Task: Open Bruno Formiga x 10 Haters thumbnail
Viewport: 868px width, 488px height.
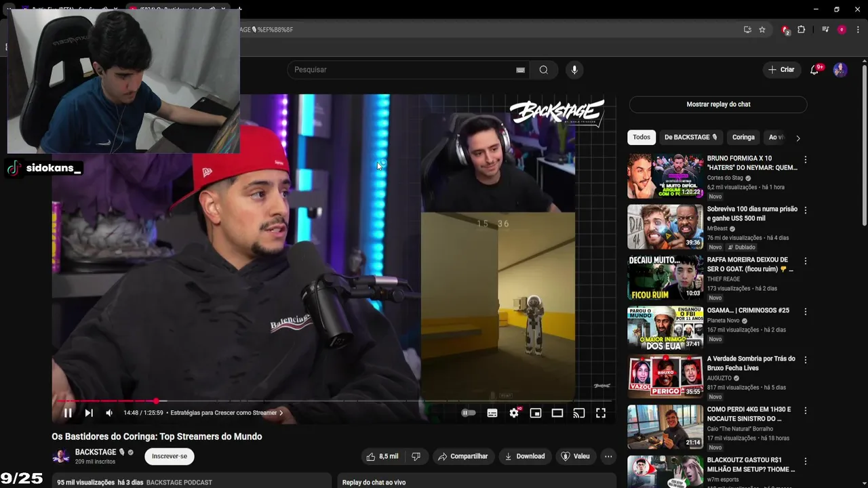Action: 665,176
